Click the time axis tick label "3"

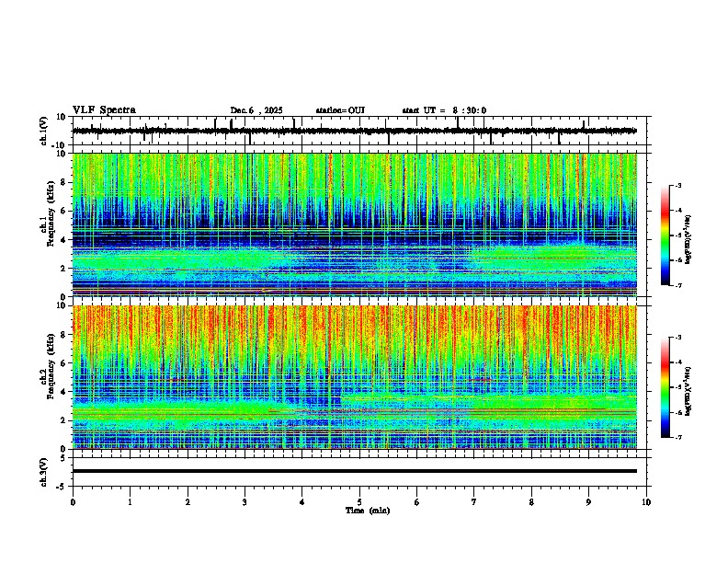[x=245, y=502]
